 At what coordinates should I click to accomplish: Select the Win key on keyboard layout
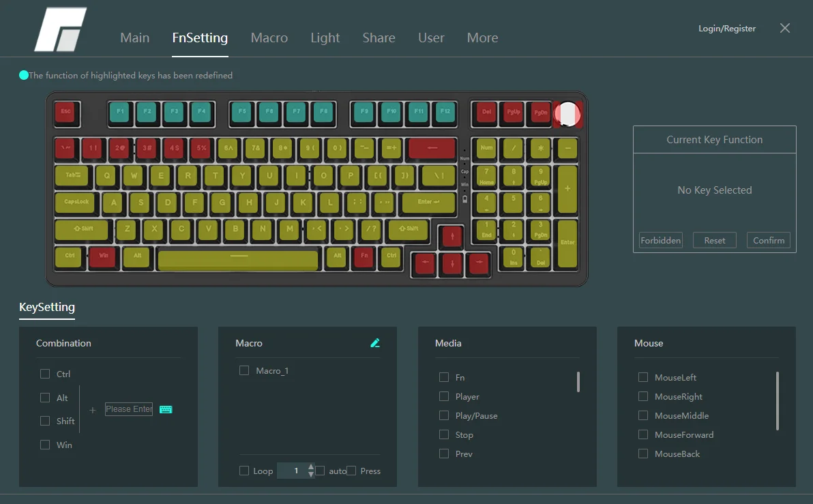(103, 256)
